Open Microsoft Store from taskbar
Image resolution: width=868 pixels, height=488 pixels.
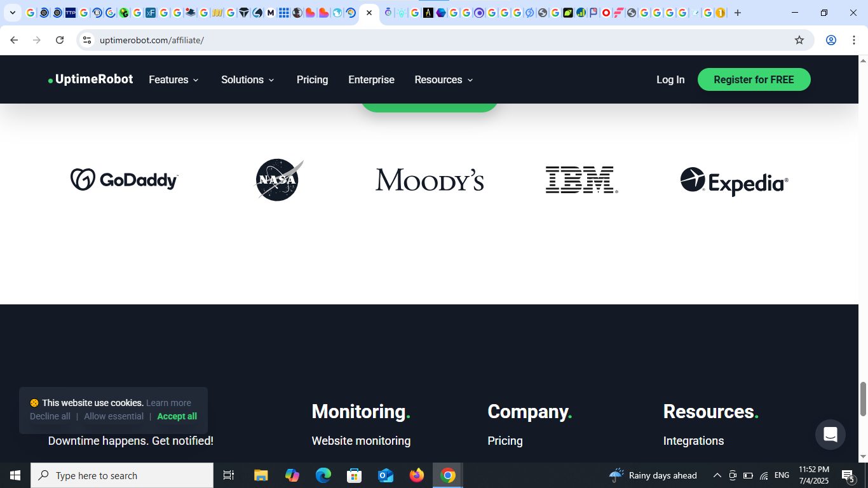pos(355,475)
